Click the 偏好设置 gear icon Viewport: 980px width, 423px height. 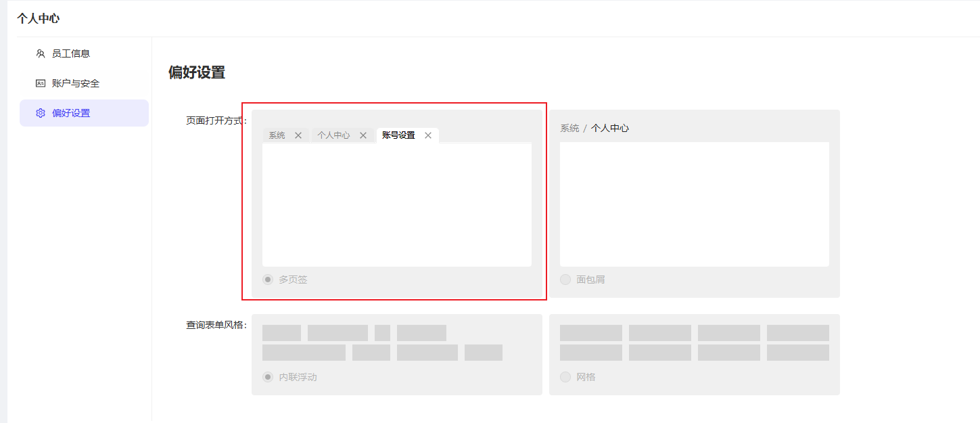click(41, 113)
